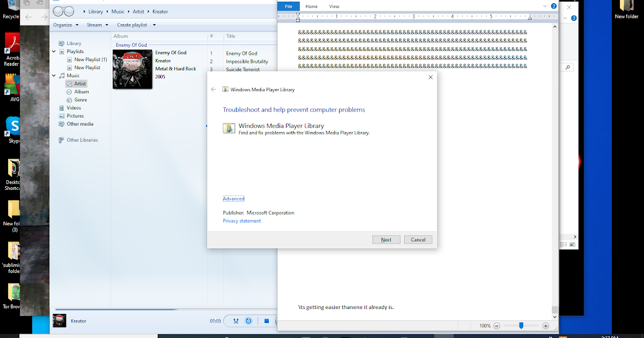Open the File tab in WordPad
The image size is (644, 338).
(289, 6)
